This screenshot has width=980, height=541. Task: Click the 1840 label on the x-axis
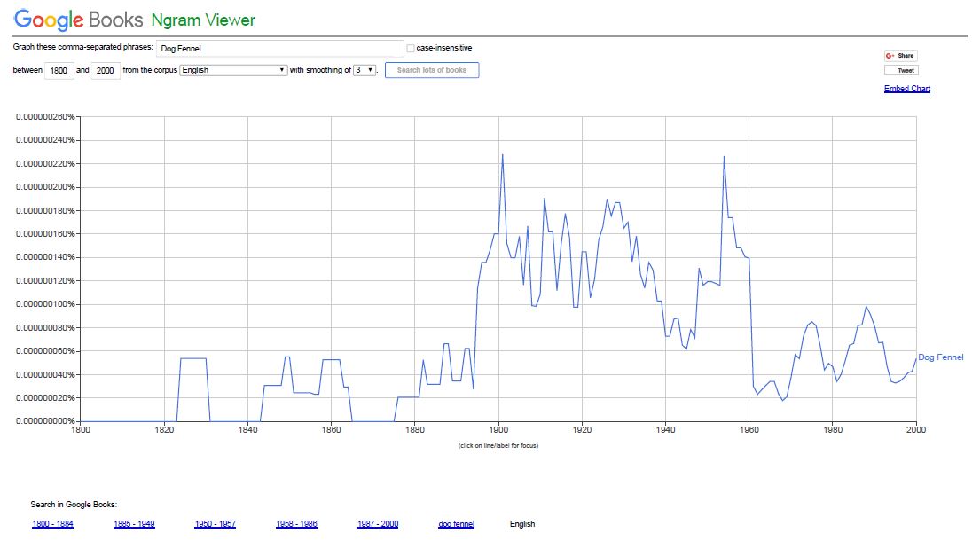247,430
